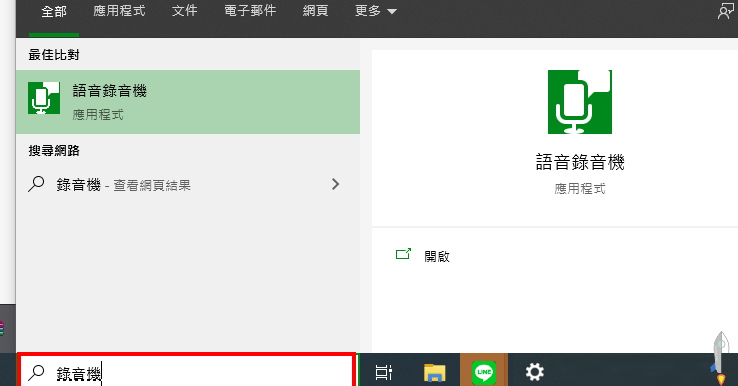The width and height of the screenshot is (738, 386).
Task: Click the search magnifier in the taskbar box
Action: point(36,372)
